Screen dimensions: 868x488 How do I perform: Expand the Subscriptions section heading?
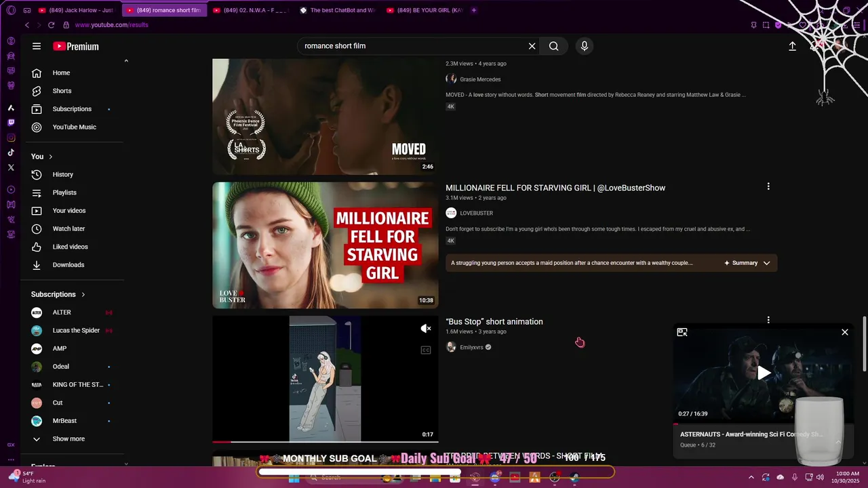(58, 294)
